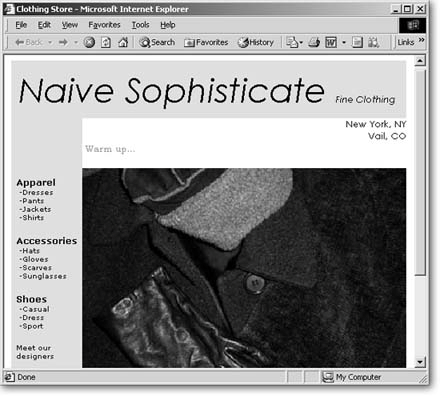Click the Fine Clothing tagline
The image size is (440, 396).
pyautogui.click(x=365, y=99)
